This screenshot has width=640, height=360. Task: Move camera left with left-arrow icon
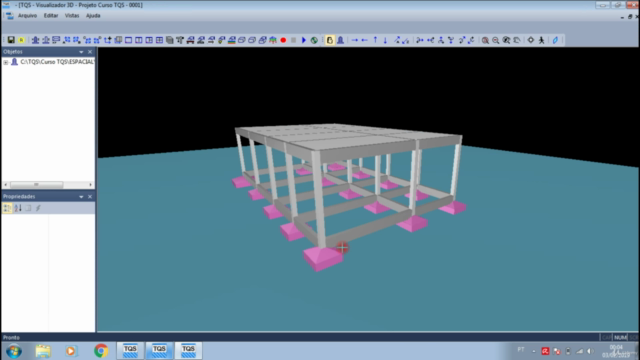coord(364,40)
